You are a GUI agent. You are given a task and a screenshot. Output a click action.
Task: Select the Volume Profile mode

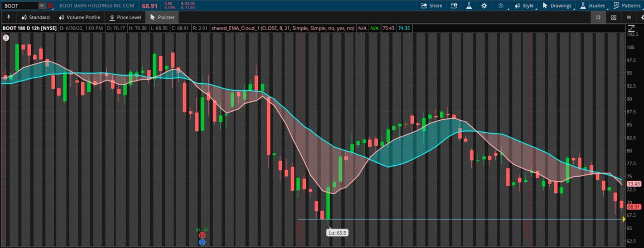pos(79,17)
